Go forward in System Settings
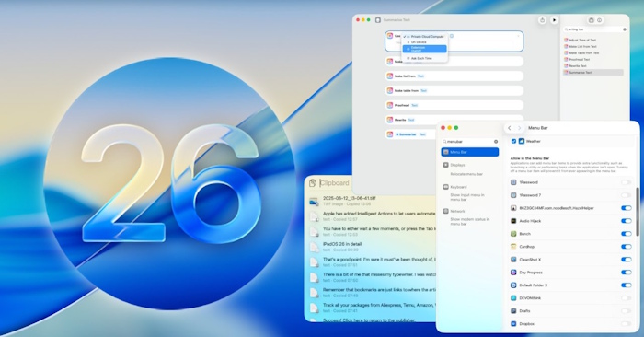Screen dimensions: 644x337 [x=519, y=128]
